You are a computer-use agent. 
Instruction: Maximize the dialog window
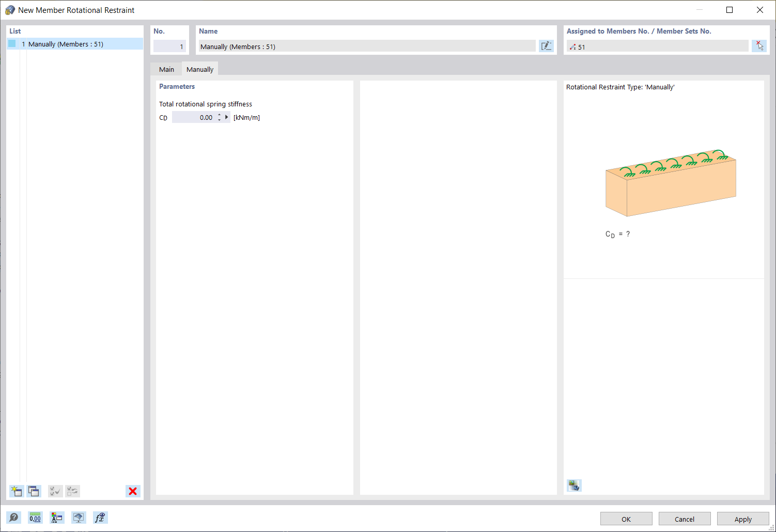coord(730,10)
